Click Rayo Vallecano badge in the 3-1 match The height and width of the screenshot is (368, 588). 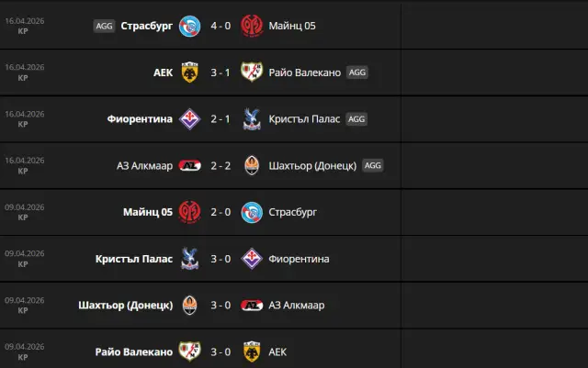(251, 72)
